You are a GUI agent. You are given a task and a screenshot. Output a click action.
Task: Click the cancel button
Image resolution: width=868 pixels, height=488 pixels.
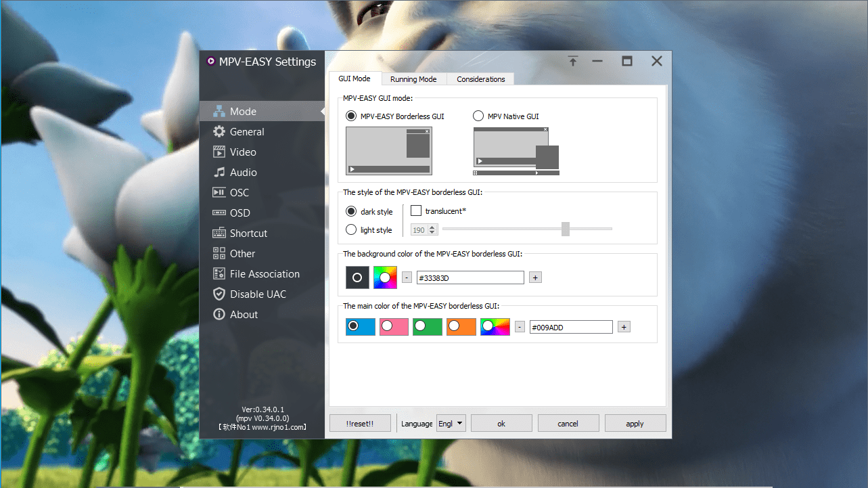point(568,423)
